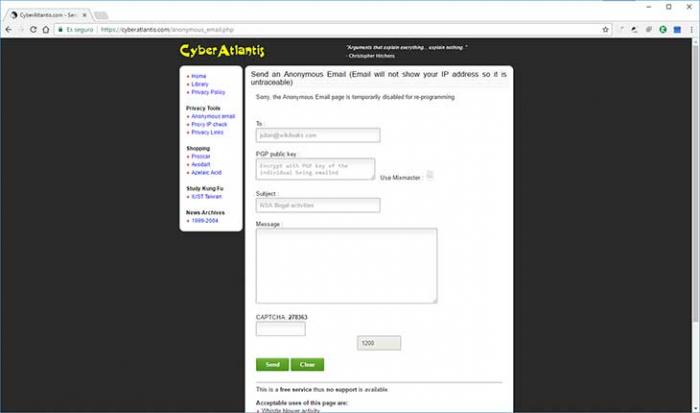Open the Library sidebar link

click(200, 84)
